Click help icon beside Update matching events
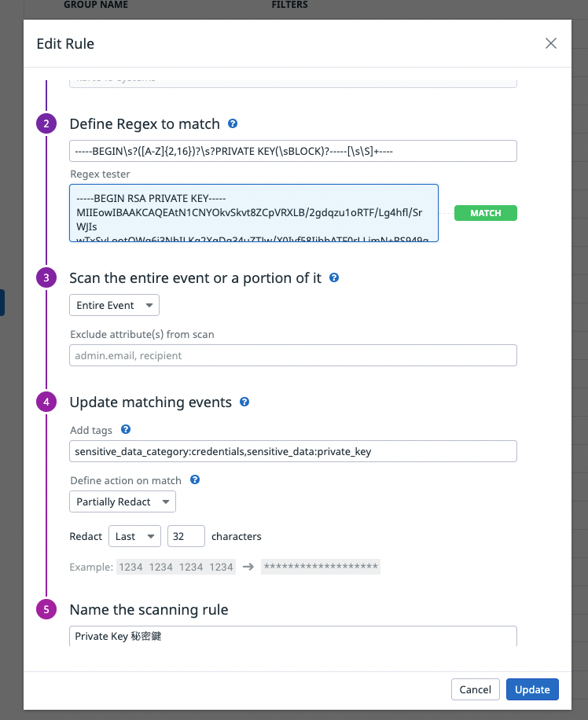The height and width of the screenshot is (720, 588). (x=244, y=402)
